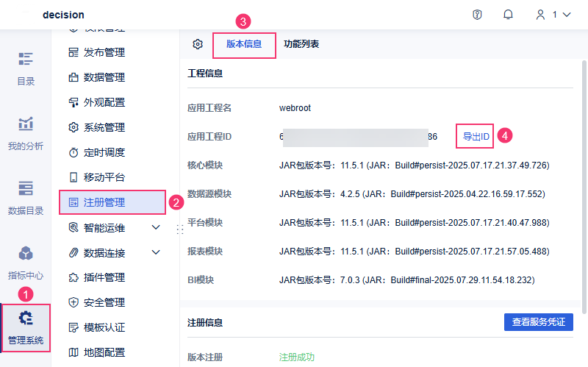
Task: Click the panel resize drag handle
Action: pos(178,230)
